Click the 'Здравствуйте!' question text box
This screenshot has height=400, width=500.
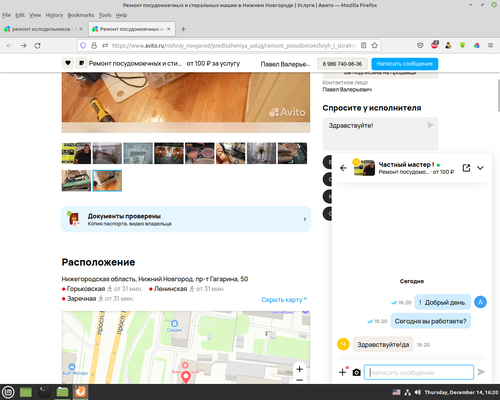pos(380,133)
